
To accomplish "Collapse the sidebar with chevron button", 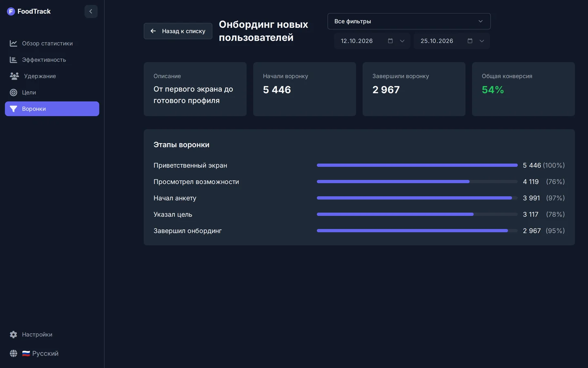I will 91,11.
